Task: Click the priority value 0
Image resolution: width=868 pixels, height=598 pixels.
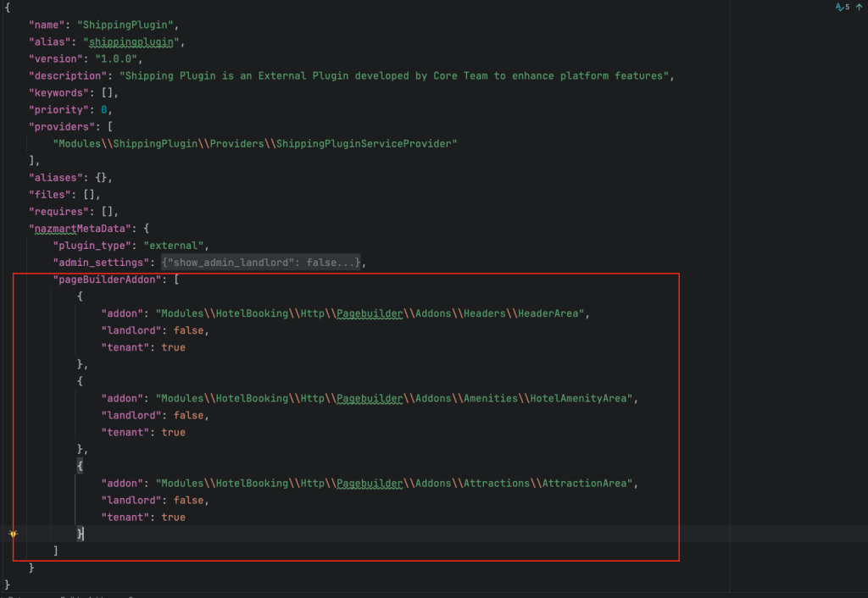Action: [x=104, y=109]
